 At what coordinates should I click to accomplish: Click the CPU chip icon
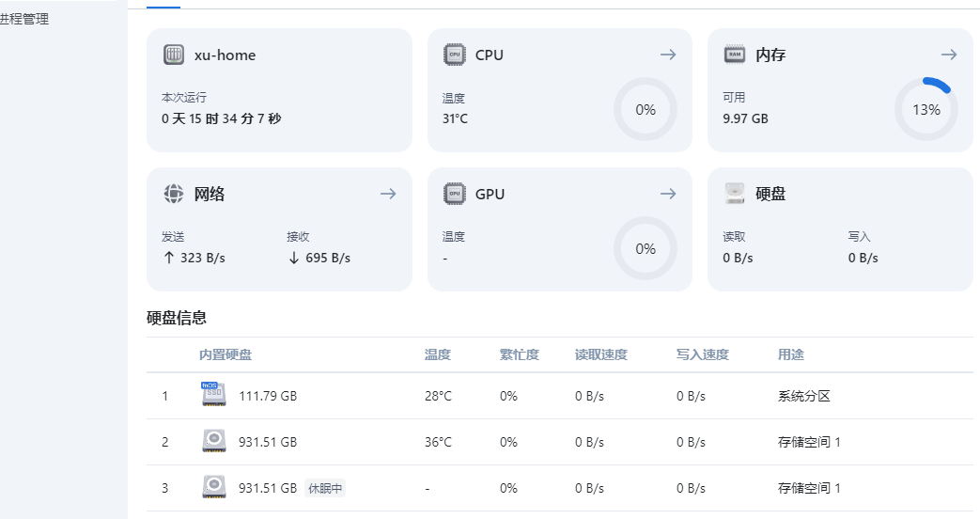point(455,55)
